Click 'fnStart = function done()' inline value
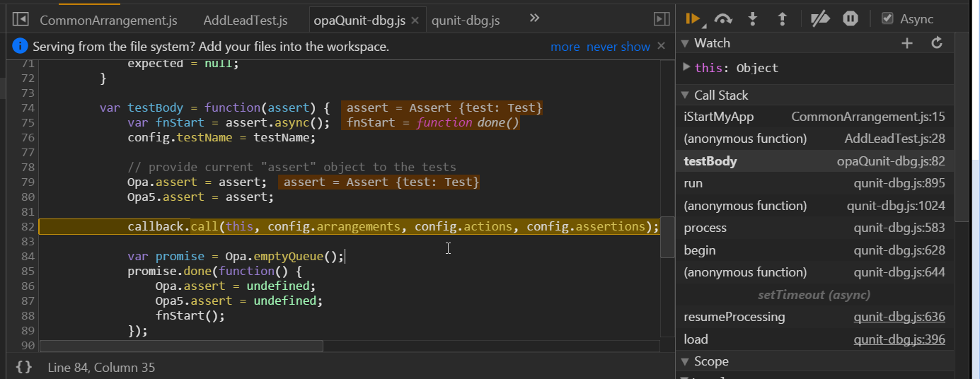 [430, 122]
